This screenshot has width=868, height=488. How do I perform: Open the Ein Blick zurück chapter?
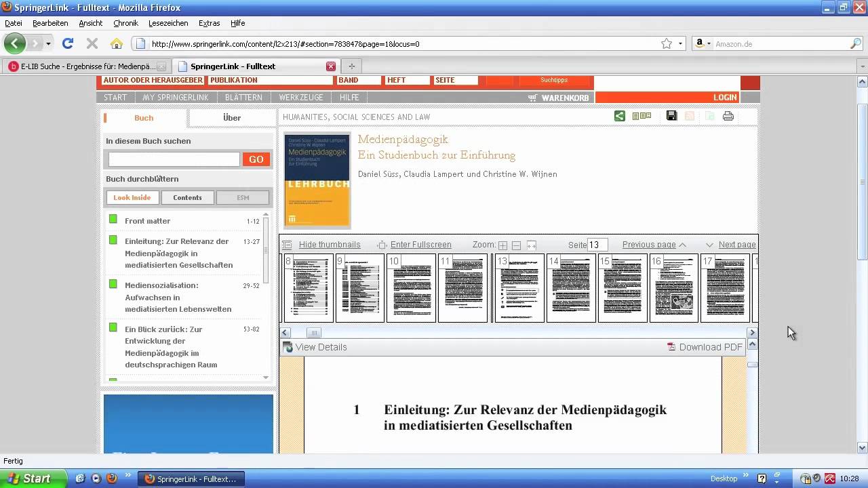(x=171, y=347)
